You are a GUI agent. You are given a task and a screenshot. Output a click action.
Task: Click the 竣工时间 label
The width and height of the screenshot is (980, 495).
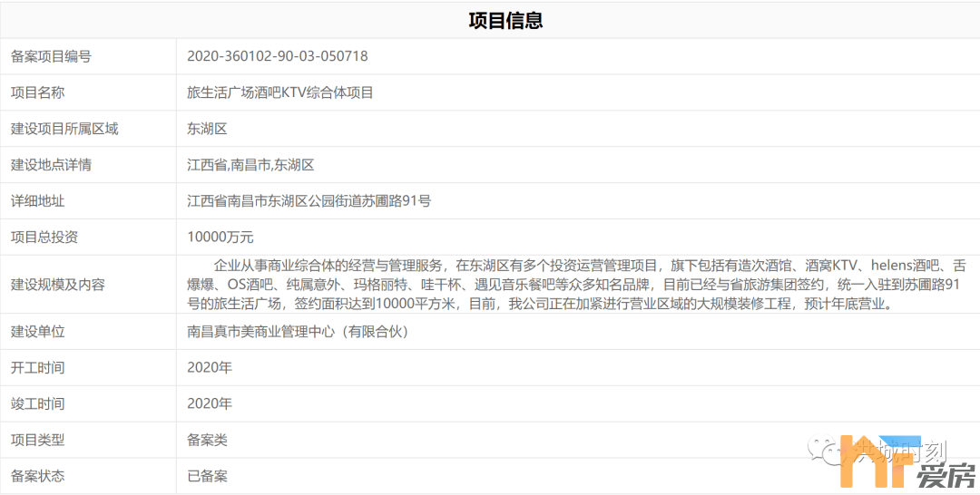pyautogui.click(x=37, y=403)
